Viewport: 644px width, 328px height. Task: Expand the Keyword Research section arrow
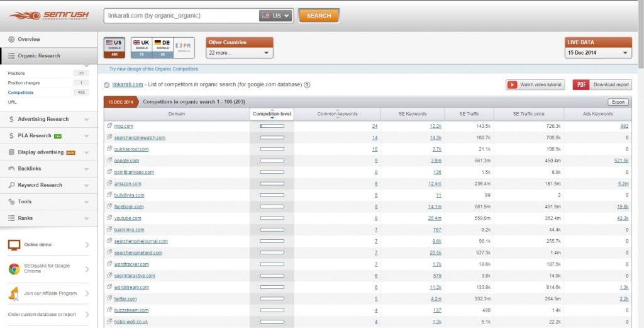click(x=86, y=185)
